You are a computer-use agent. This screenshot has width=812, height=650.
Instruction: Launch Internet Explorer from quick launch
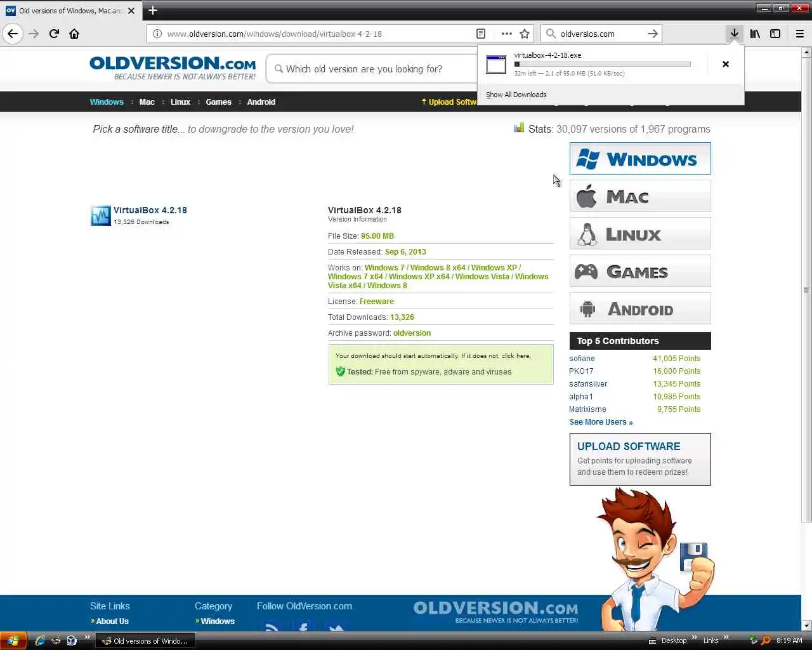[40, 640]
